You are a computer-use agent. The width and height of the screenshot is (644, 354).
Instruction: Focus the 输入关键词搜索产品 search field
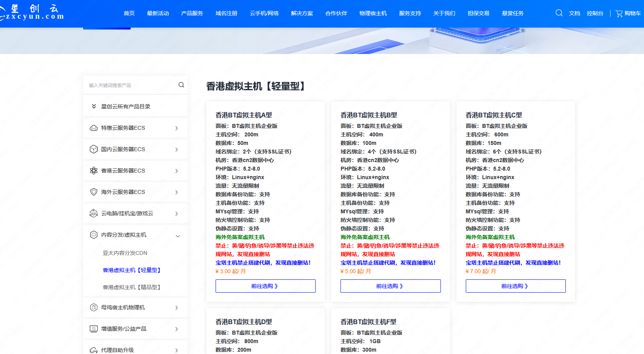click(x=130, y=85)
